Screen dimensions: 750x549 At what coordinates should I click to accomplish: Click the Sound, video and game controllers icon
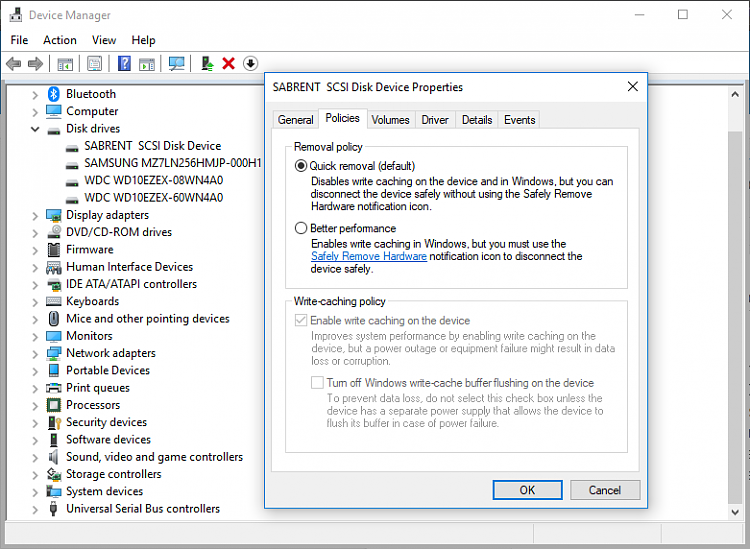coord(53,457)
